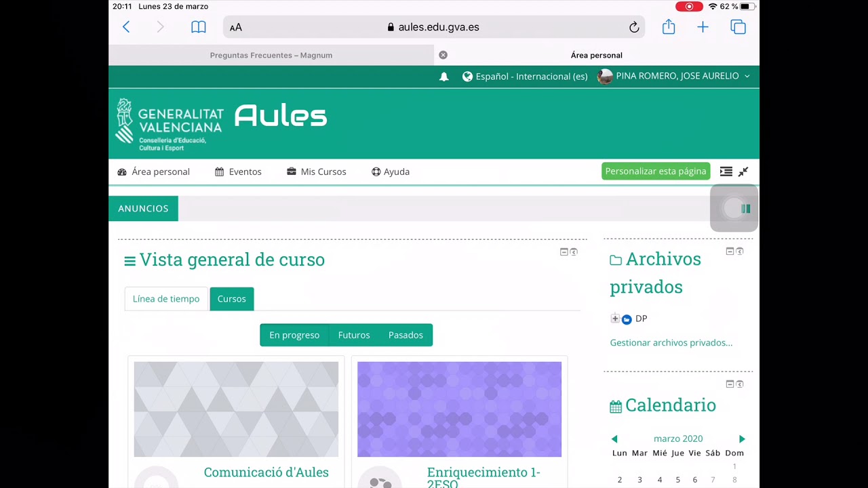
Task: Open Español - Internacional language menu
Action: pyautogui.click(x=525, y=77)
